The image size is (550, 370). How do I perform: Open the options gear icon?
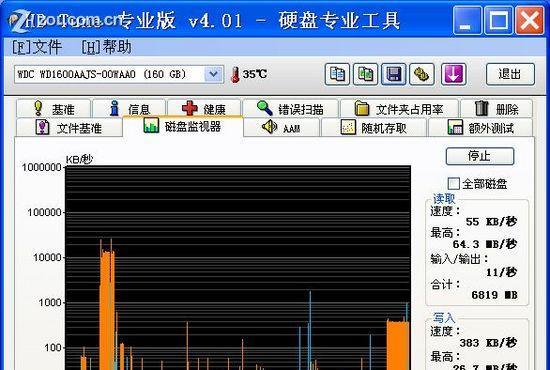(x=422, y=74)
